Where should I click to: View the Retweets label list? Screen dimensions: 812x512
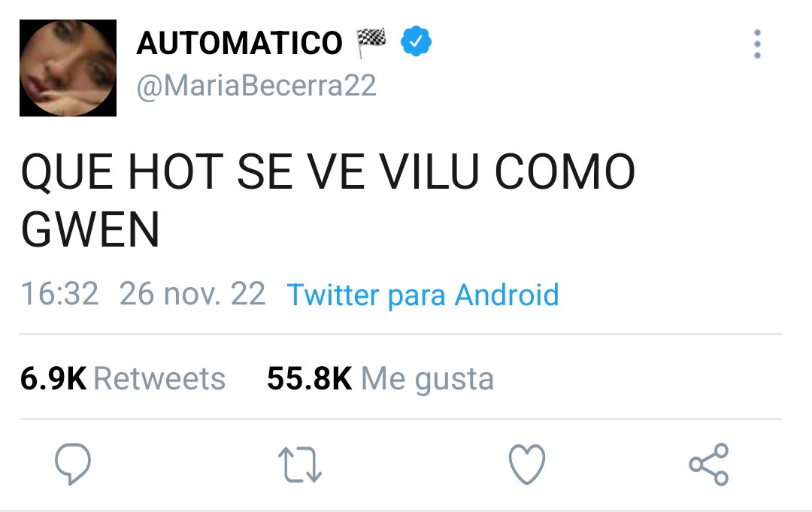click(159, 378)
